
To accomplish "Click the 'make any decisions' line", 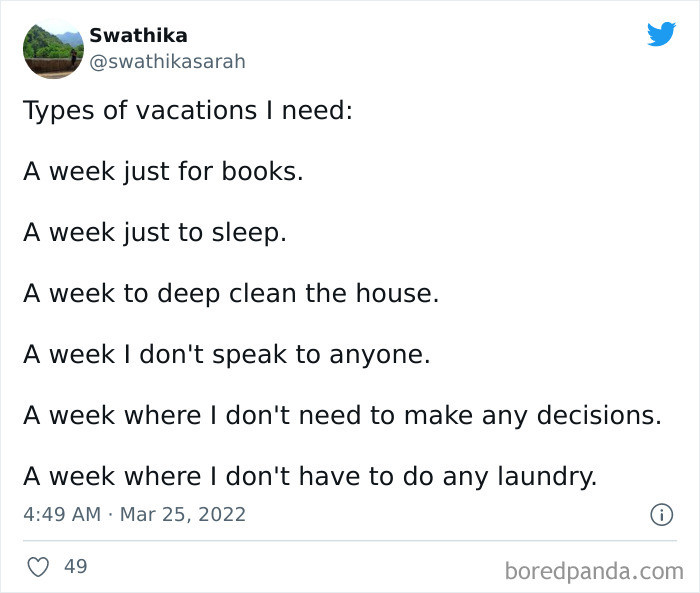I will (x=342, y=416).
